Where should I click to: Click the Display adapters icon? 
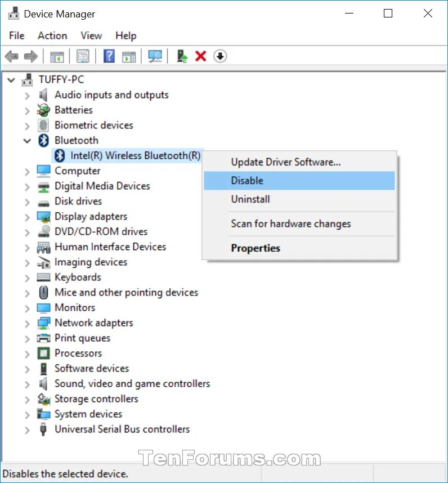(43, 217)
